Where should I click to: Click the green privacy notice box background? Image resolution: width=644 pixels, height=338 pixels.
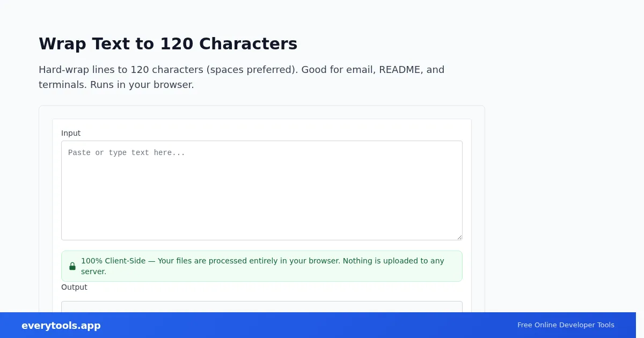(x=262, y=266)
